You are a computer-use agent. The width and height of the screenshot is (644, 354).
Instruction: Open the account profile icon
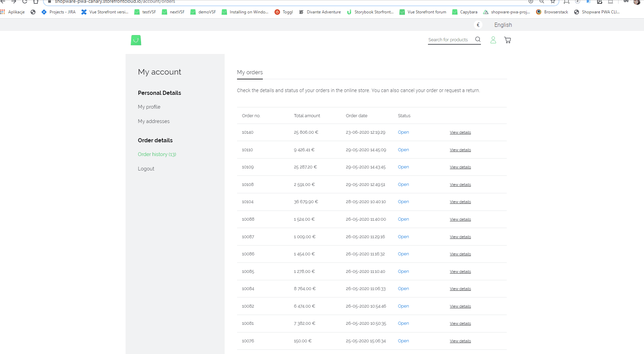(x=493, y=40)
